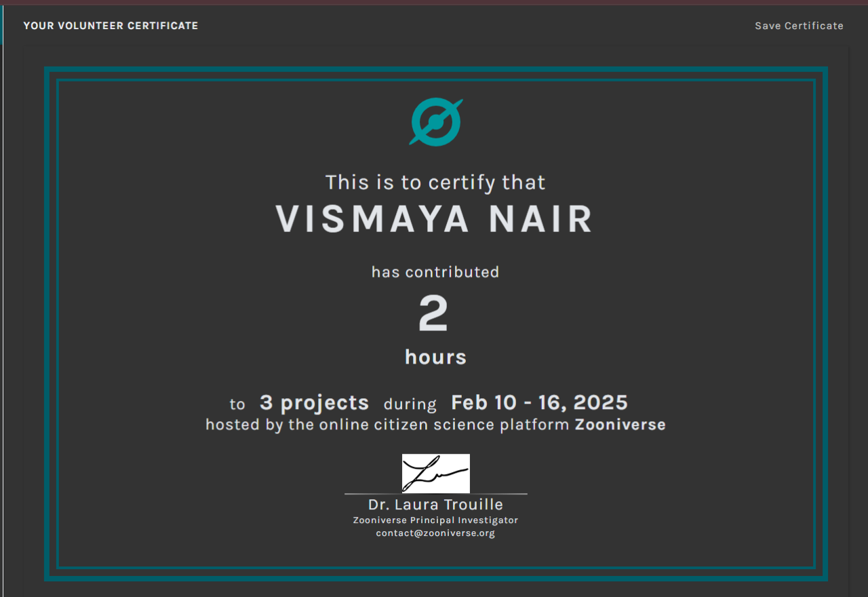Click the name 'Dr. Laura Trouille'

pyautogui.click(x=435, y=505)
